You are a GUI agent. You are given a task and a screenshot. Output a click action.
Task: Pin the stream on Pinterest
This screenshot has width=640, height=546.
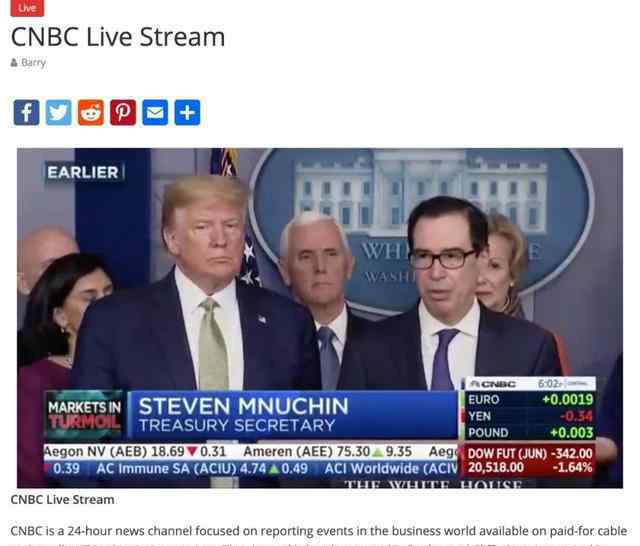pyautogui.click(x=123, y=112)
